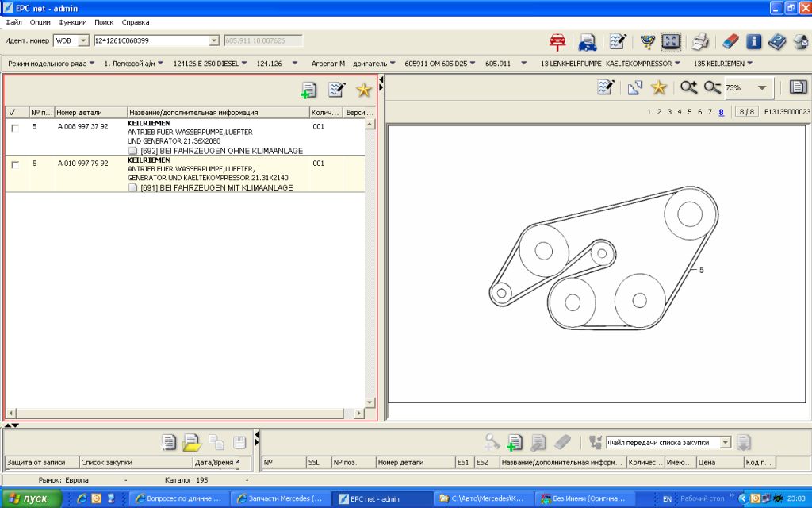Zoom out of the diagram with magnifier minus
Screen dimensions: 812x508
click(711, 88)
